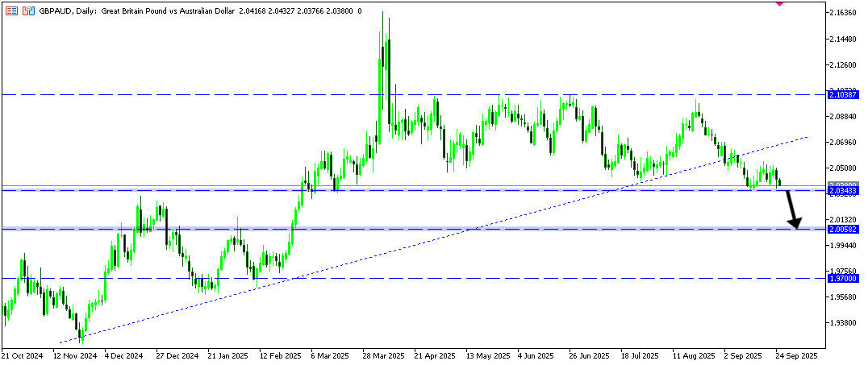This screenshot has width=868, height=365.
Task: Click the 28 Mar 2025 date label
Action: 382,355
